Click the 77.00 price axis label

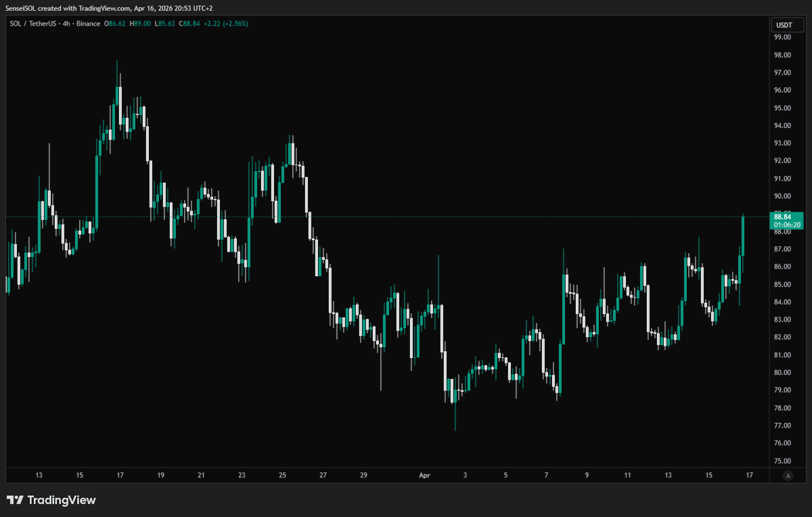coord(783,425)
